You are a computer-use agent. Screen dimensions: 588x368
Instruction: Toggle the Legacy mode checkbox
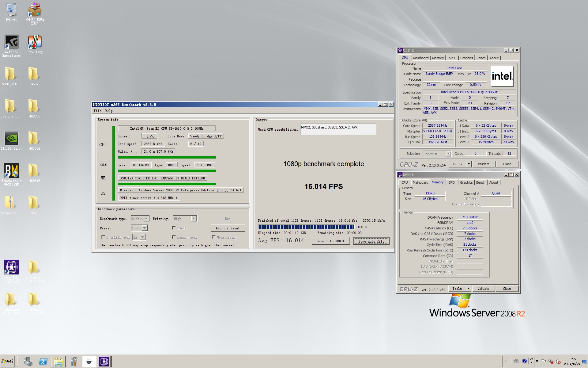click(174, 237)
